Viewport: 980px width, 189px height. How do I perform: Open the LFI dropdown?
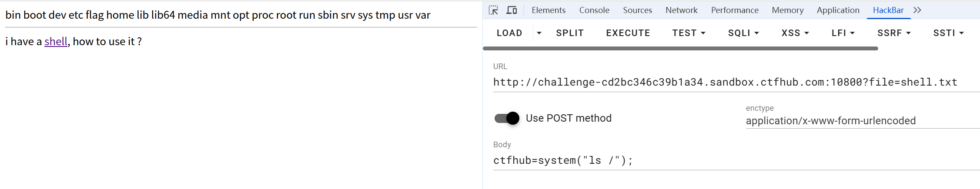843,33
